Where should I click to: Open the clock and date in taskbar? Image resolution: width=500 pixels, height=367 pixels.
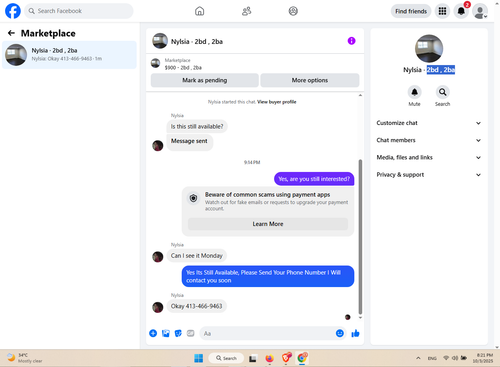click(x=483, y=358)
